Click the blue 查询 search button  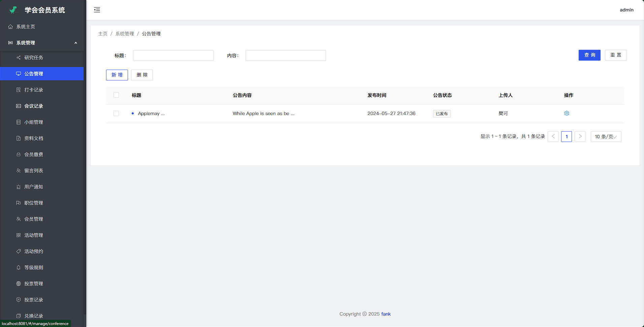(x=589, y=55)
